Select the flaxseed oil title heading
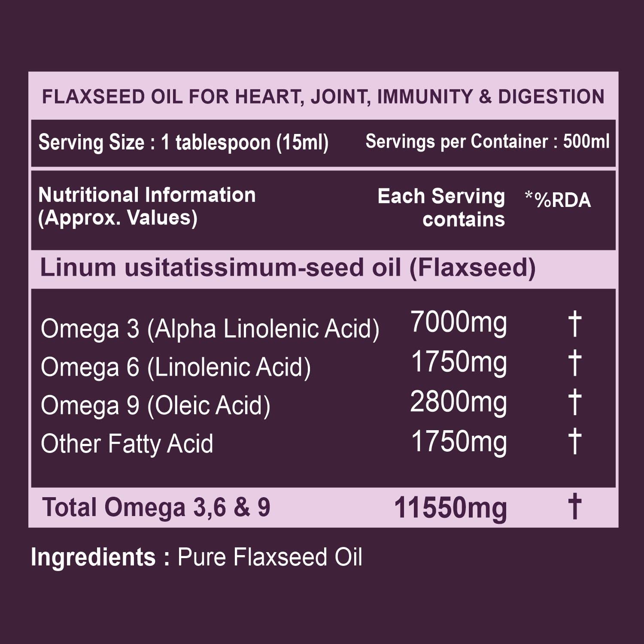This screenshot has height=644, width=644. pos(323,97)
